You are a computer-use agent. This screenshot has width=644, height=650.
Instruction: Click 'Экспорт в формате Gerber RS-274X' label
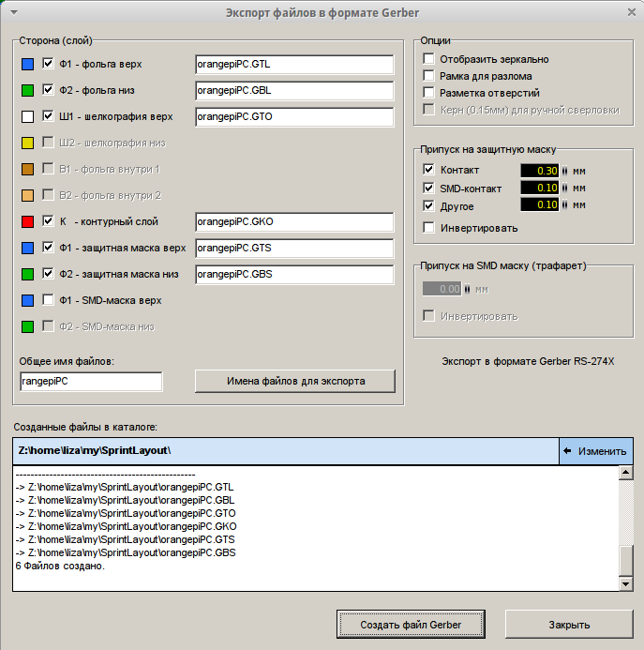[528, 361]
